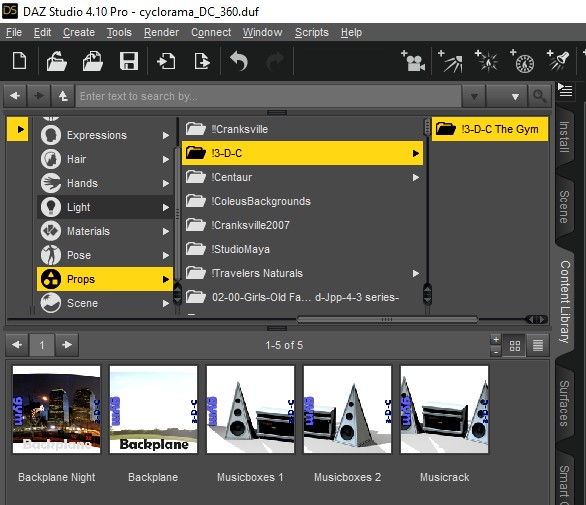Select the Expressions category icon

pyautogui.click(x=51, y=135)
